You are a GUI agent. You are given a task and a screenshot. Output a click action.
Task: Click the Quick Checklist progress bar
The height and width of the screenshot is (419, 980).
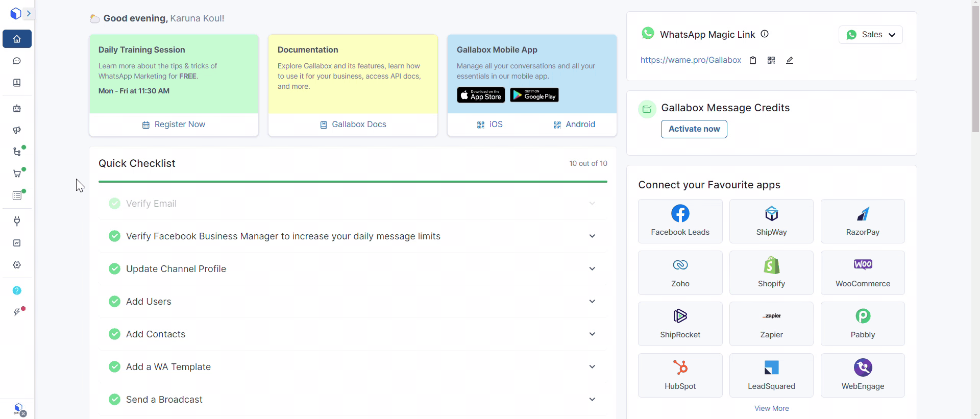coord(353,181)
